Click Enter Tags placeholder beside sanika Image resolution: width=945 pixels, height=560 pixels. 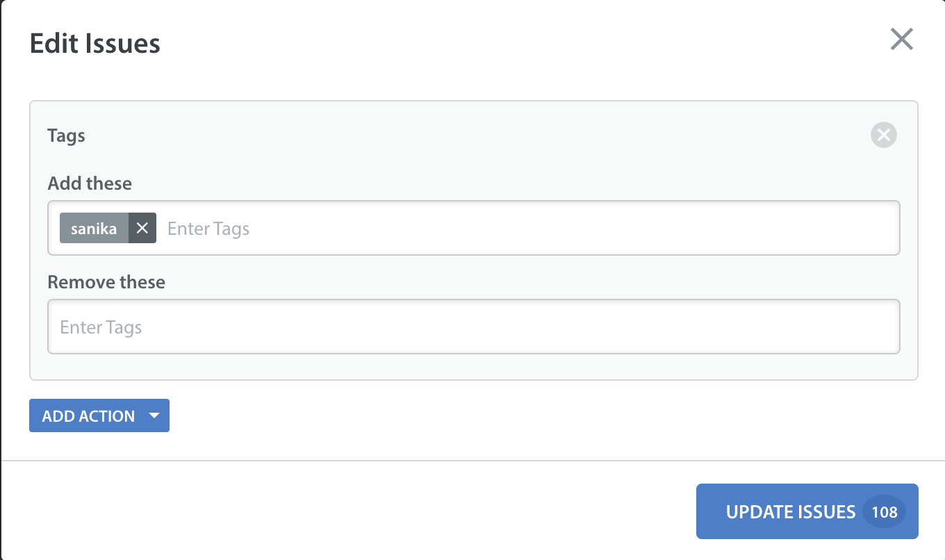click(x=208, y=229)
